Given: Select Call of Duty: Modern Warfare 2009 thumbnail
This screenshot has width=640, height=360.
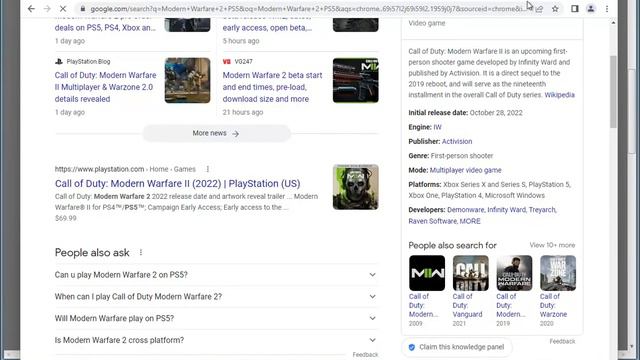Looking at the screenshot, I should point(427,273).
